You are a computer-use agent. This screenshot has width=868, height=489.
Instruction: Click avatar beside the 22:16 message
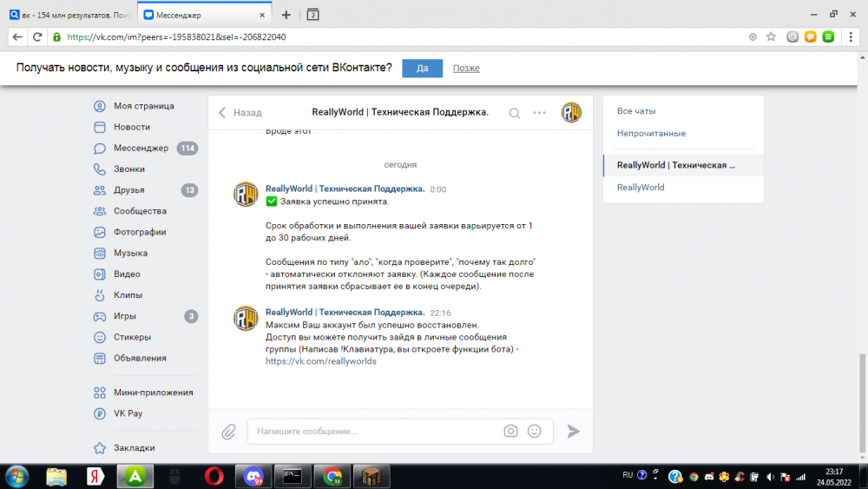(246, 318)
